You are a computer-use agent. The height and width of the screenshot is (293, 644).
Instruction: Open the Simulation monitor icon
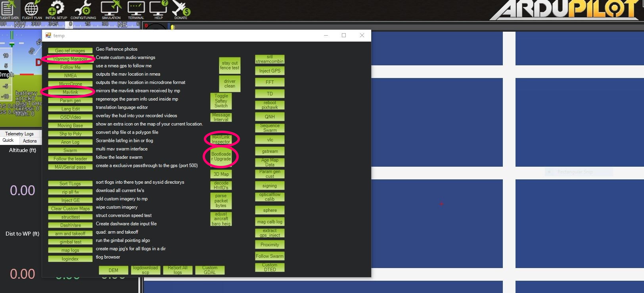(x=111, y=10)
